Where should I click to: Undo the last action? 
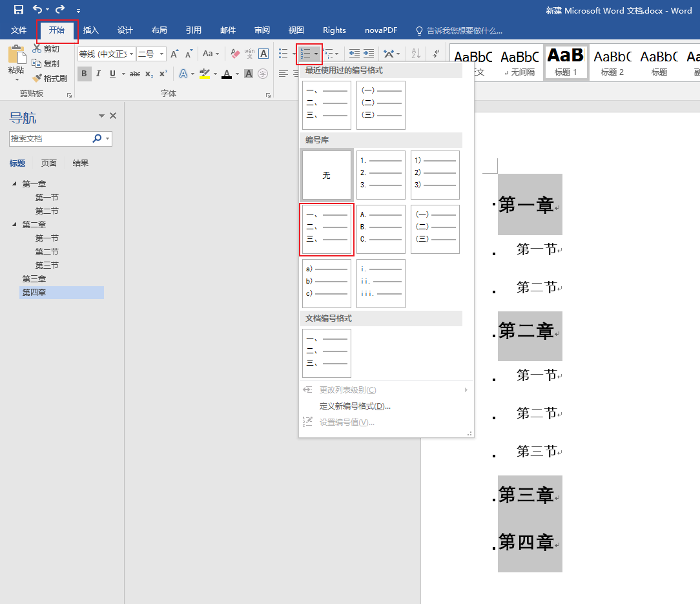click(37, 10)
